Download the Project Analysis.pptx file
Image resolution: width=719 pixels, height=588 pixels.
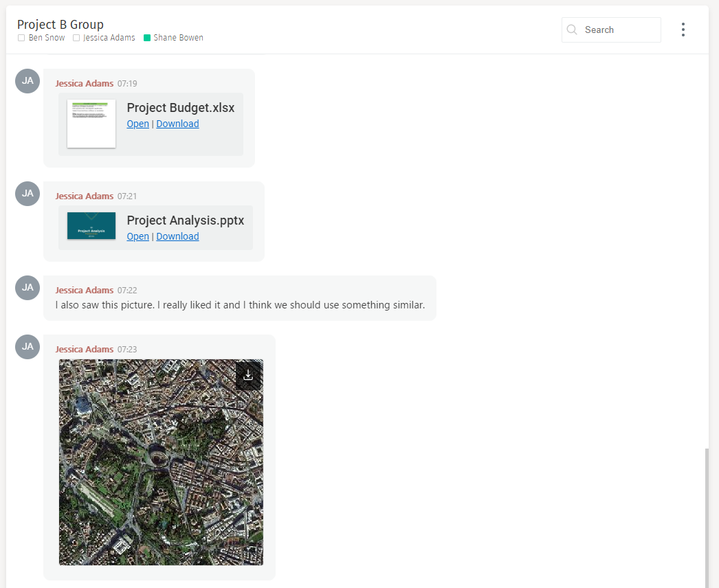pyautogui.click(x=177, y=236)
